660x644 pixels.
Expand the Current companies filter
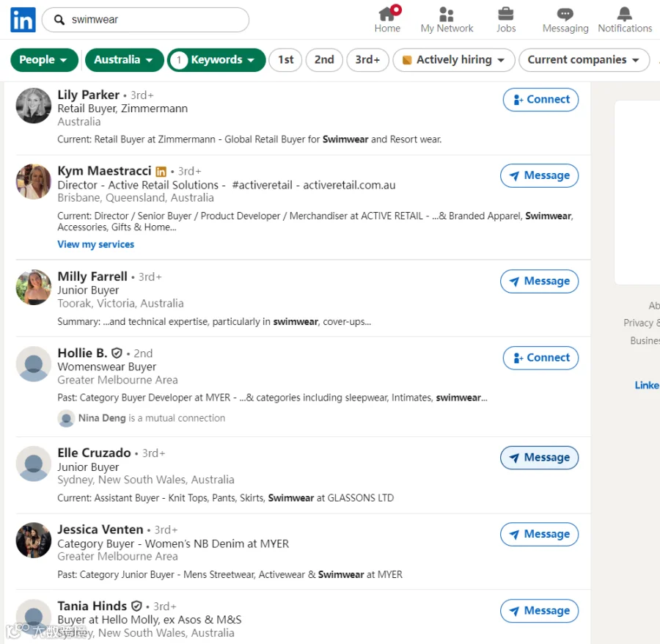click(584, 59)
